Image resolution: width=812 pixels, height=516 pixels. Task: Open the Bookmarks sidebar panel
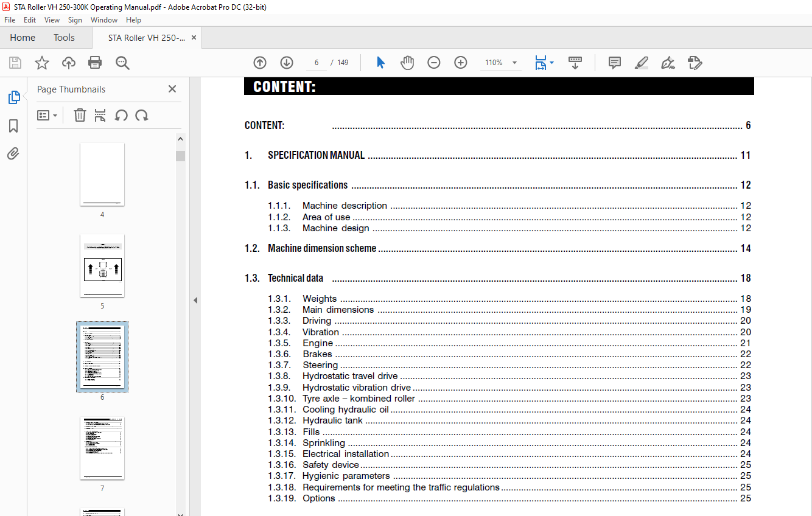click(13, 126)
